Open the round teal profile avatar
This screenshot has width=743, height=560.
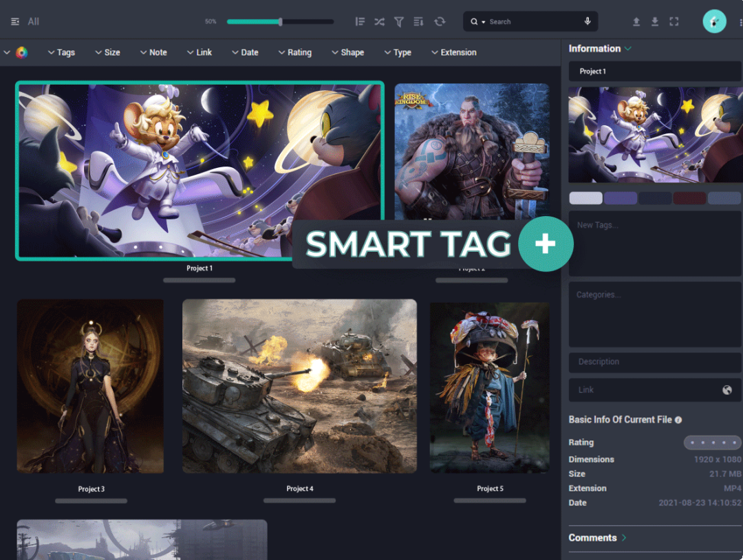[x=715, y=21]
